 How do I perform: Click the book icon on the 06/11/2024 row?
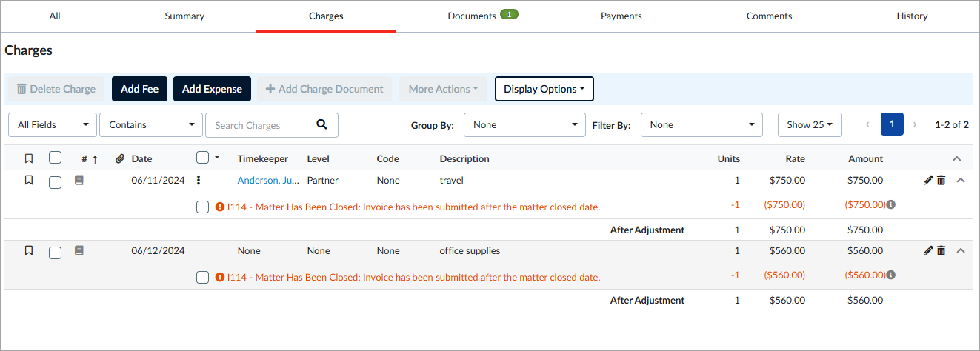(79, 180)
